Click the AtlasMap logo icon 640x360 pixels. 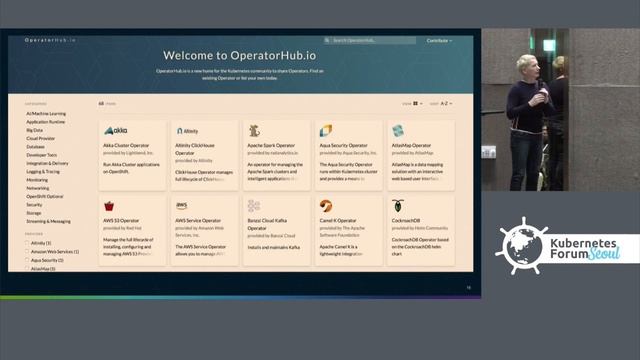pos(398,131)
